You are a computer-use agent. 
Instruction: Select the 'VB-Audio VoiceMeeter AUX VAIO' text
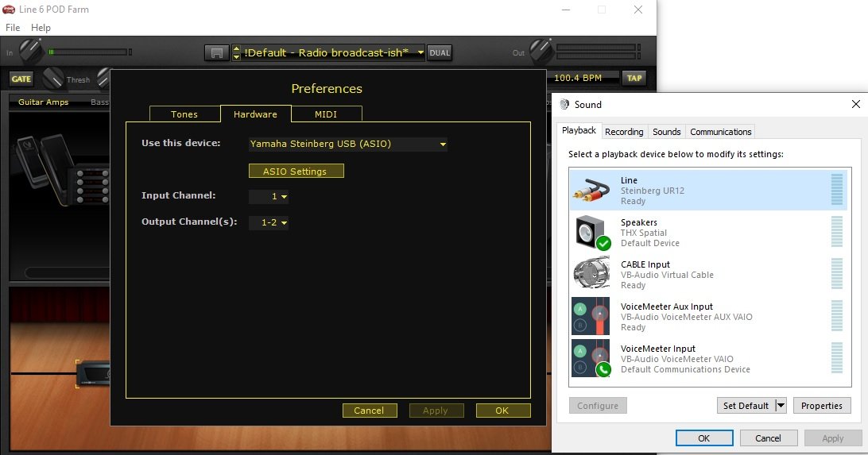(x=687, y=317)
